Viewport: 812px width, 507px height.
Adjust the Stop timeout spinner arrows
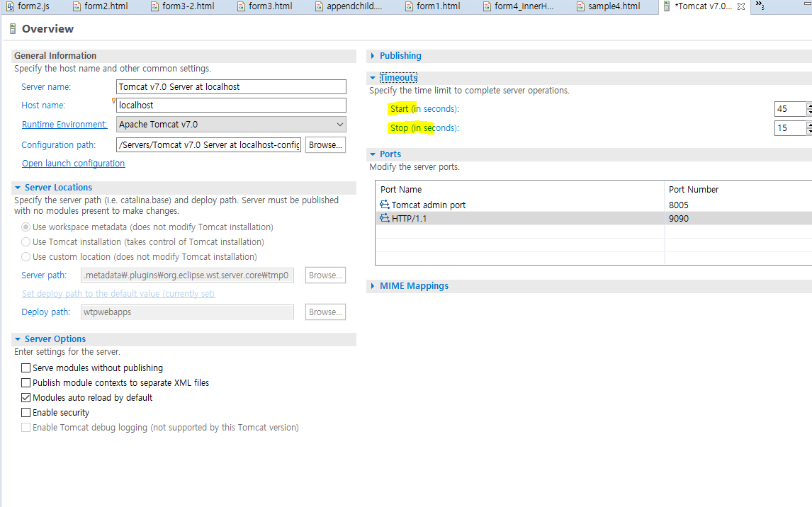(x=809, y=127)
